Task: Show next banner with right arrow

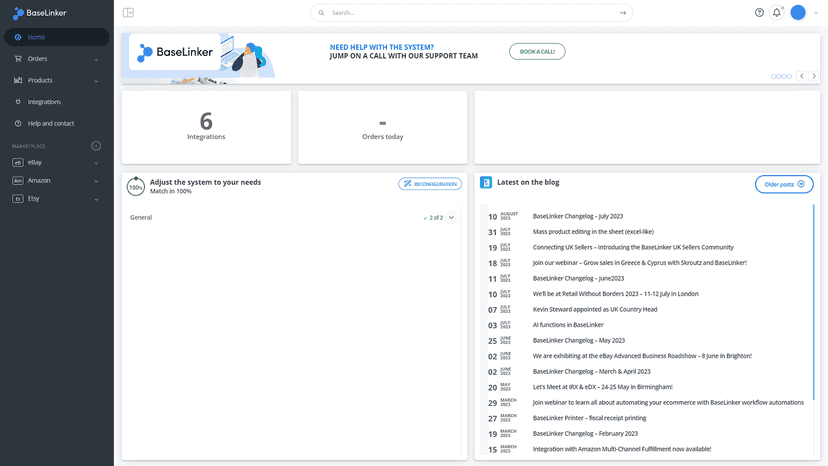Action: tap(814, 76)
